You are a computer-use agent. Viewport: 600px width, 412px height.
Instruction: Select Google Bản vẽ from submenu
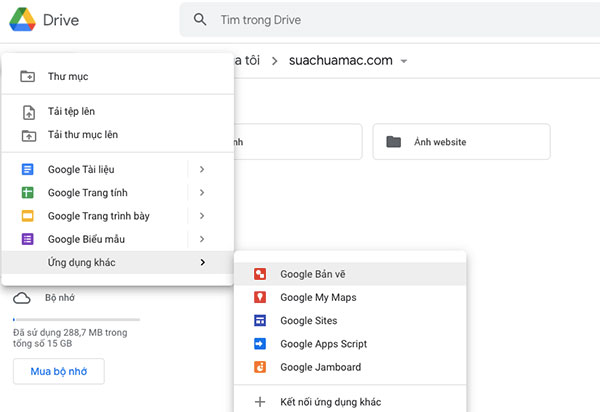(350, 274)
